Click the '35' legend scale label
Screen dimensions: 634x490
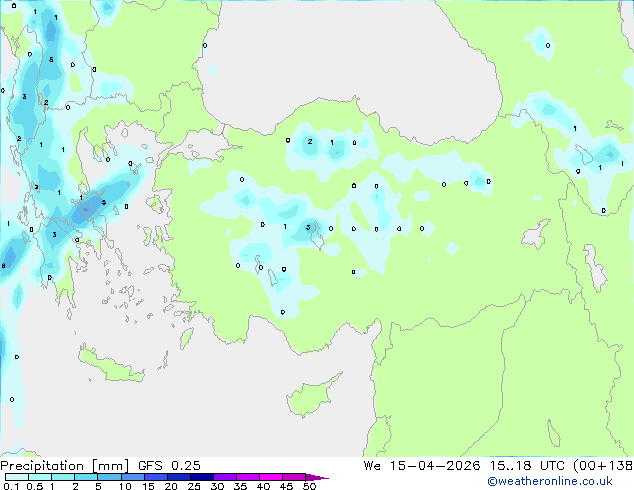240,486
